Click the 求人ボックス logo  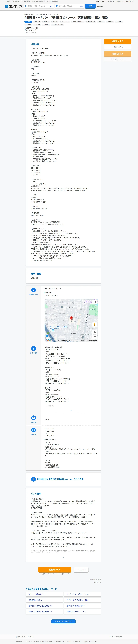(14, 6)
